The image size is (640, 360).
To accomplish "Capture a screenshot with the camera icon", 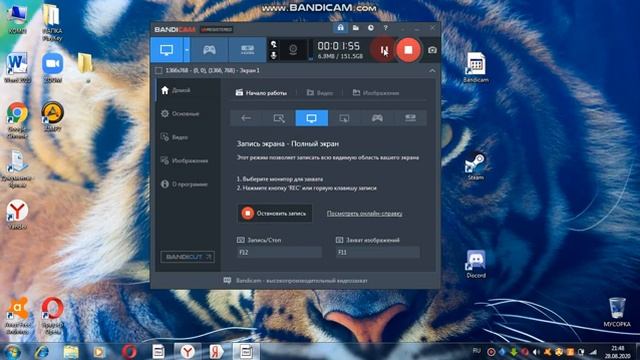I will 432,50.
